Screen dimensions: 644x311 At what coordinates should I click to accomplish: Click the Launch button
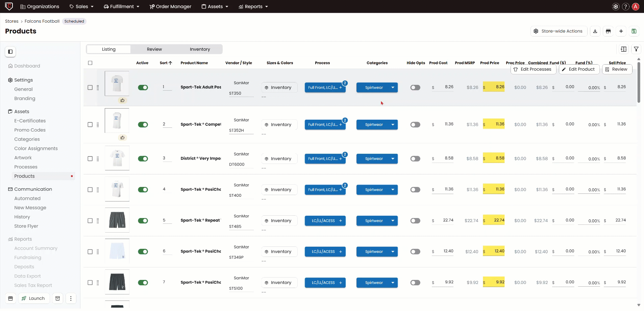pos(33,298)
